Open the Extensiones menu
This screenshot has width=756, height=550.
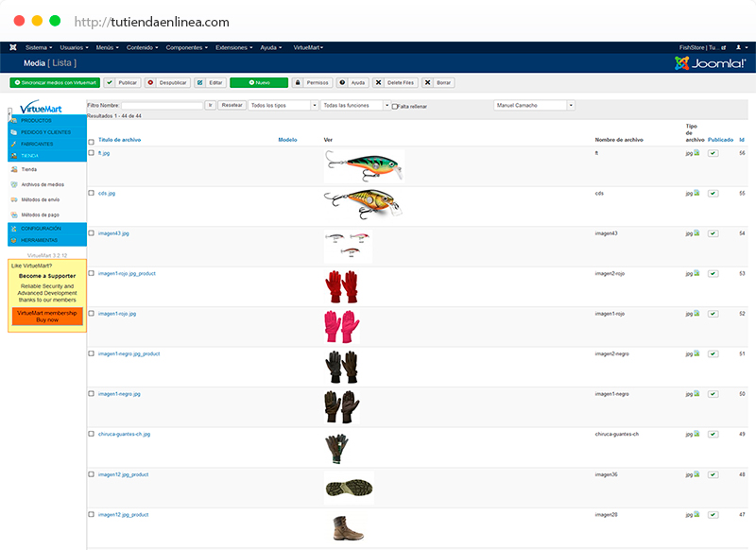(233, 47)
